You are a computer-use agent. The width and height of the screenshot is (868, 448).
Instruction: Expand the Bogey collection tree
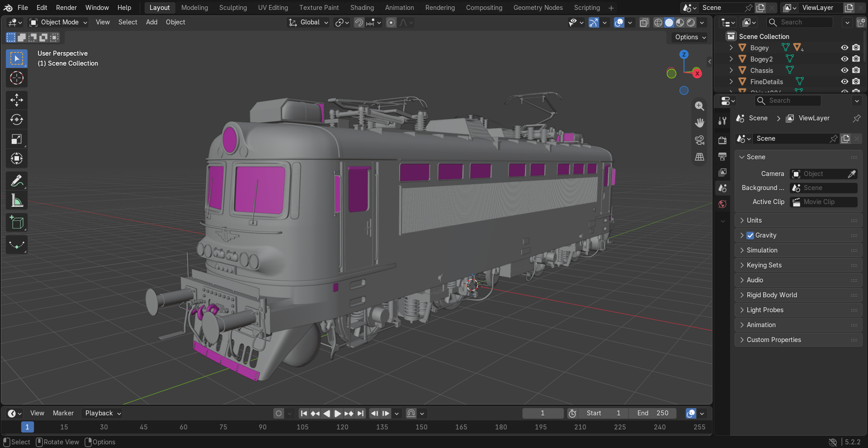click(x=731, y=48)
